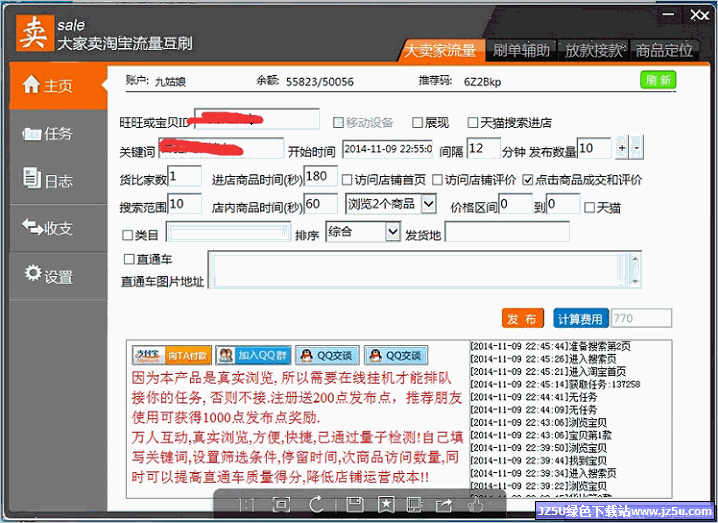This screenshot has height=523, width=718.
Task: Decrease 发布数量 with the minus button
Action: 636,147
